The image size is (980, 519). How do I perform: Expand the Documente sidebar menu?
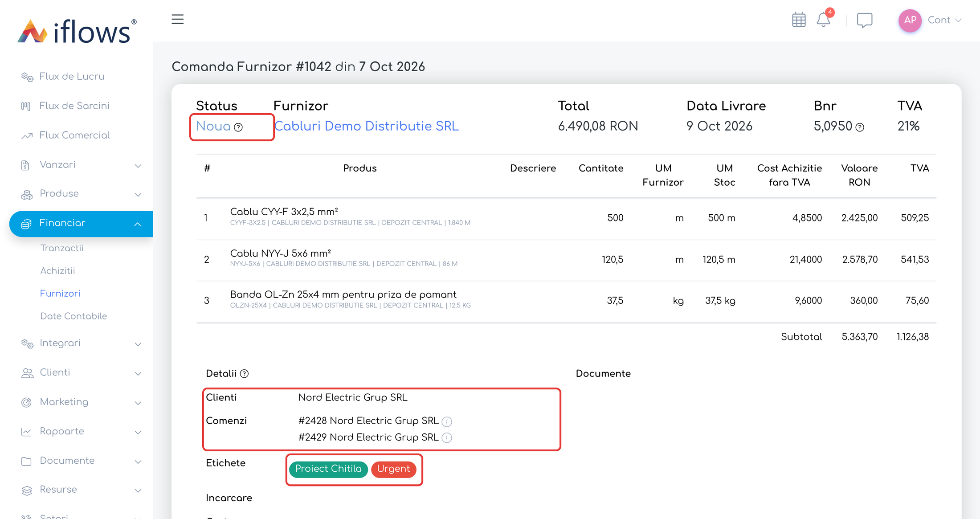pos(81,461)
